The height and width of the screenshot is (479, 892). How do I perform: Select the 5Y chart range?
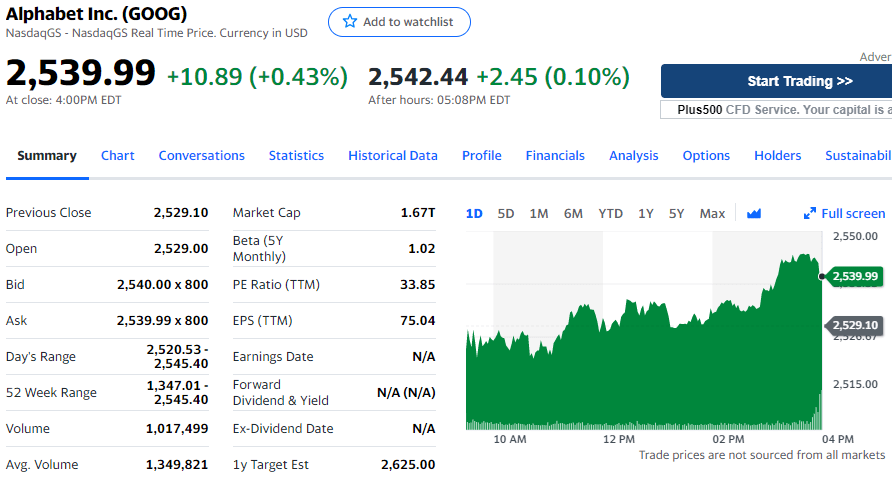677,213
